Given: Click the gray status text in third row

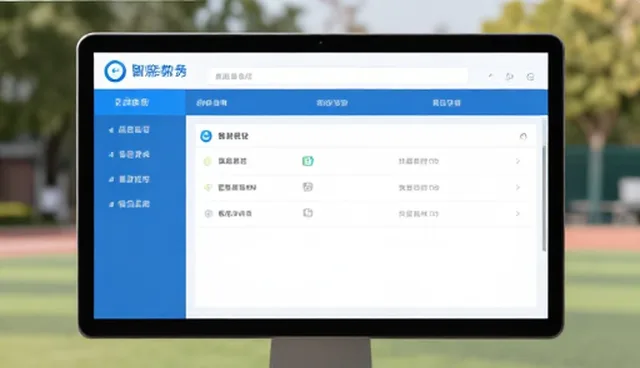Looking at the screenshot, I should point(418,214).
